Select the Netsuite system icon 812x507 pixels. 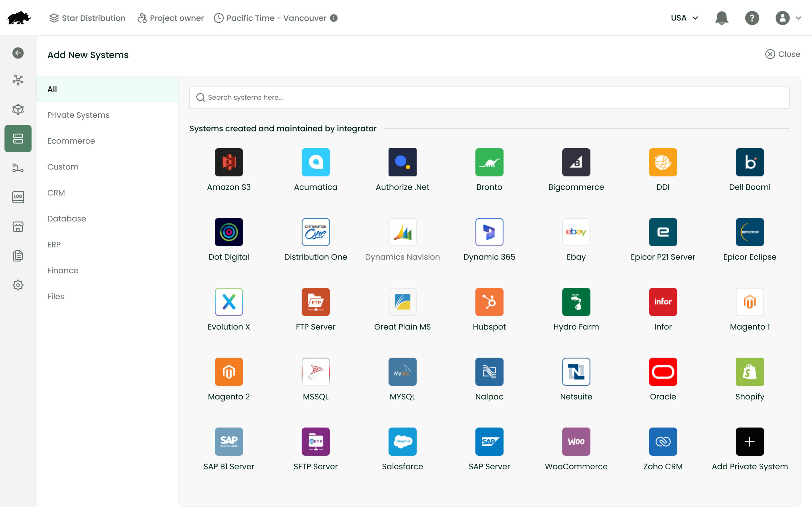(x=576, y=372)
